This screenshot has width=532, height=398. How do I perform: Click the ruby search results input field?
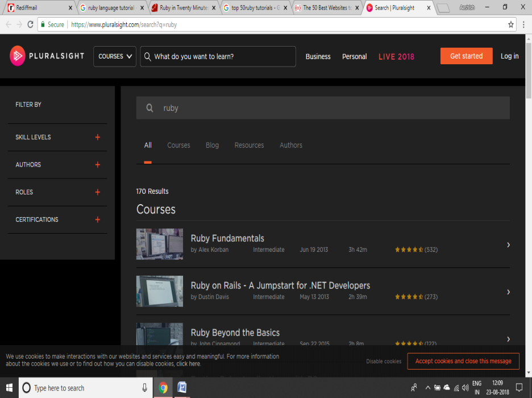(x=323, y=108)
